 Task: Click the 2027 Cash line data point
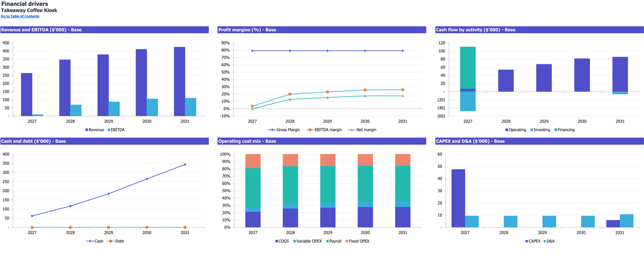(x=32, y=216)
